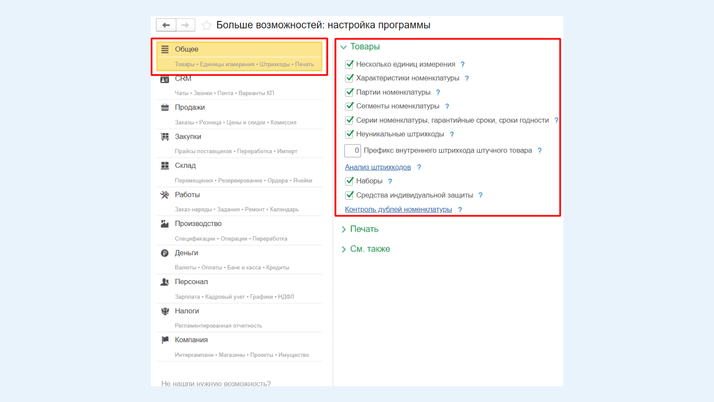
Task: Go back with the left arrow button
Action: (x=166, y=25)
